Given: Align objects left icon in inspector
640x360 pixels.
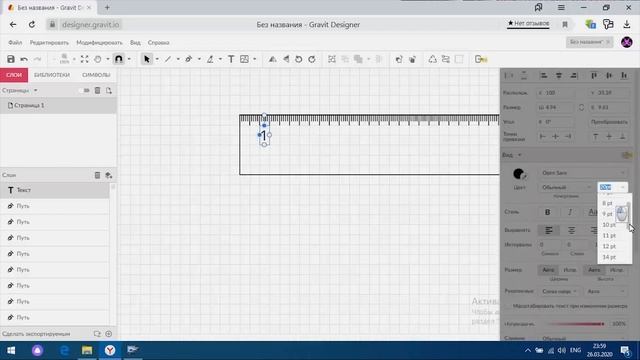Looking at the screenshot, I should 543,75.
